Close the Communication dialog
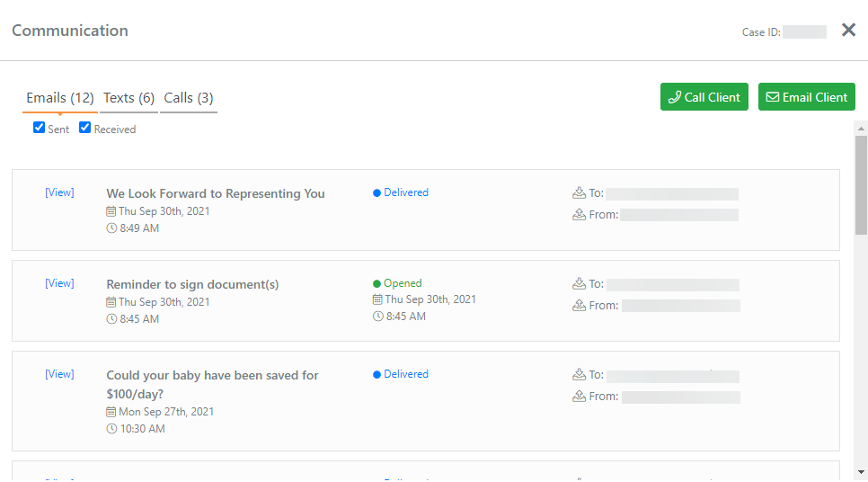 848,30
